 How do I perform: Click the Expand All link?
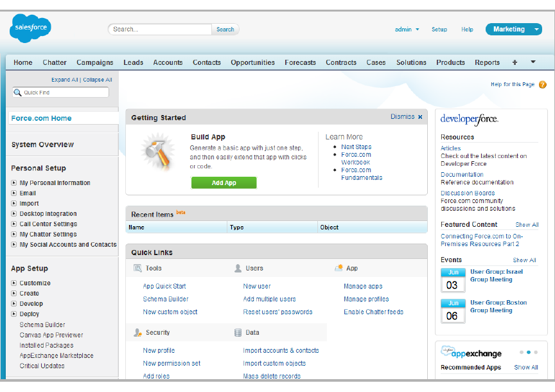pyautogui.click(x=65, y=80)
